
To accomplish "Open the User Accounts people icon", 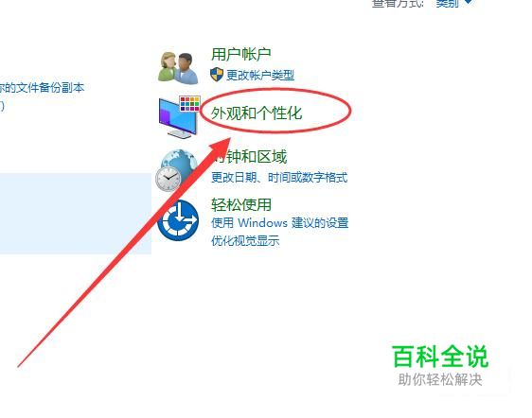I will tap(178, 67).
